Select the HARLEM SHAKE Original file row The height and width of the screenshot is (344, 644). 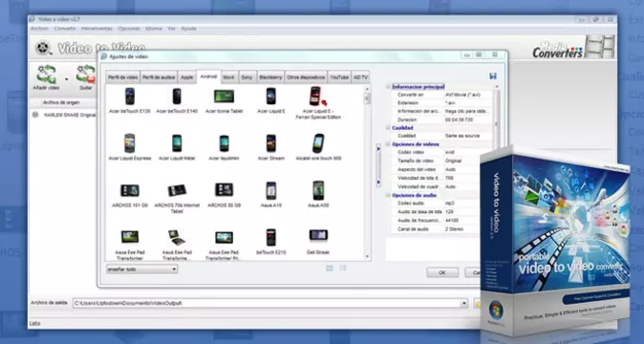point(64,115)
